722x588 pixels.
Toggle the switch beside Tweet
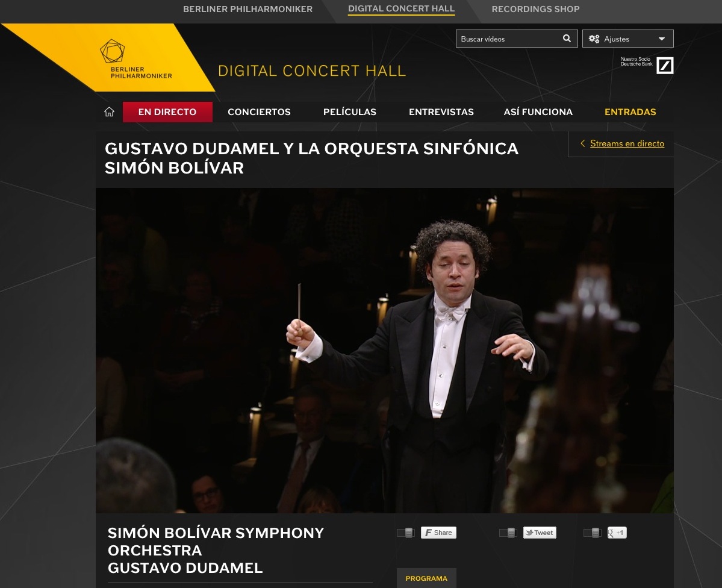pyautogui.click(x=508, y=533)
